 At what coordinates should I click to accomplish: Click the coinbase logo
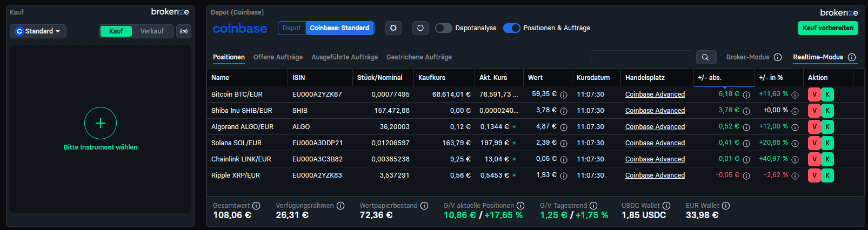[x=240, y=29]
